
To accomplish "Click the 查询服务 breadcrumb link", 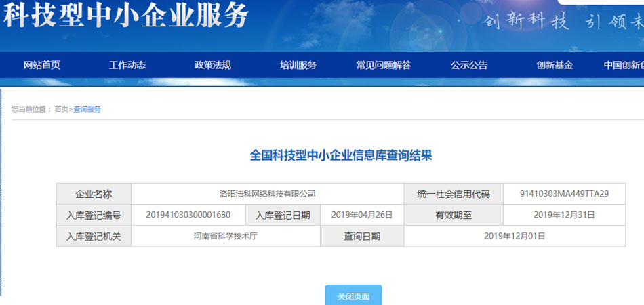I will 87,109.
